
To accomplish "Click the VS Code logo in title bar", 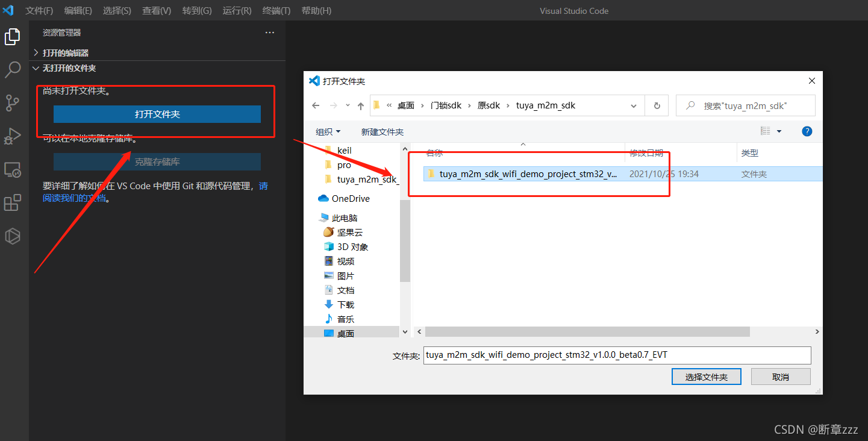I will tap(8, 10).
